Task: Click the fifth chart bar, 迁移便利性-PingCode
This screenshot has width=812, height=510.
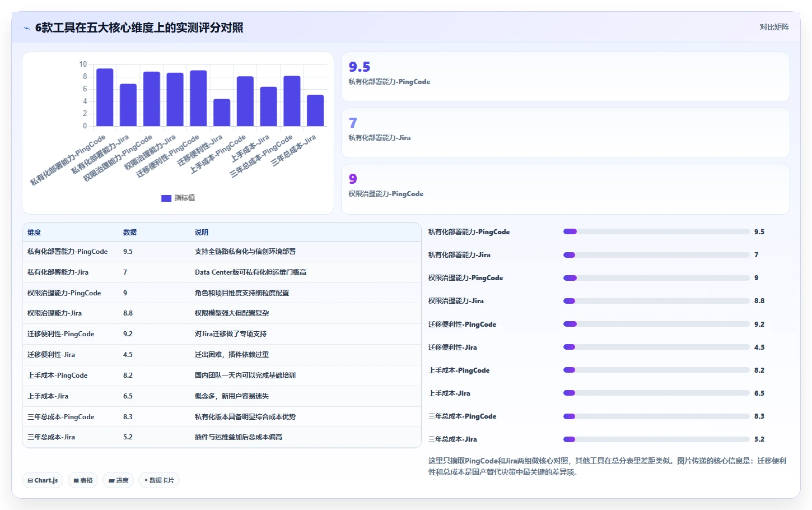Action: (x=198, y=98)
